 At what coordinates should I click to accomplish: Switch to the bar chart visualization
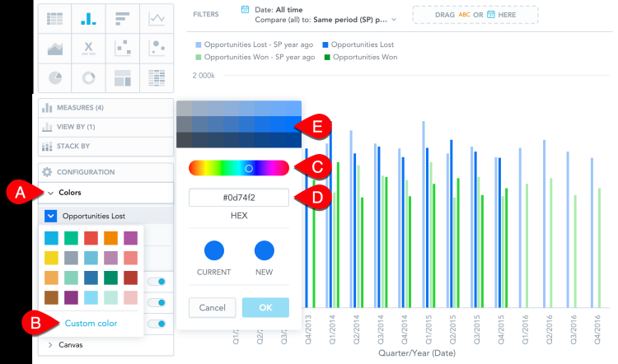coord(123,18)
